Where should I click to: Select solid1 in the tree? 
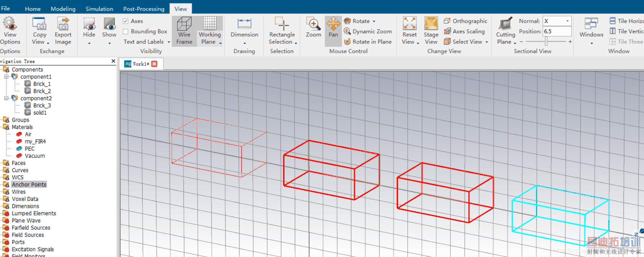(x=40, y=113)
